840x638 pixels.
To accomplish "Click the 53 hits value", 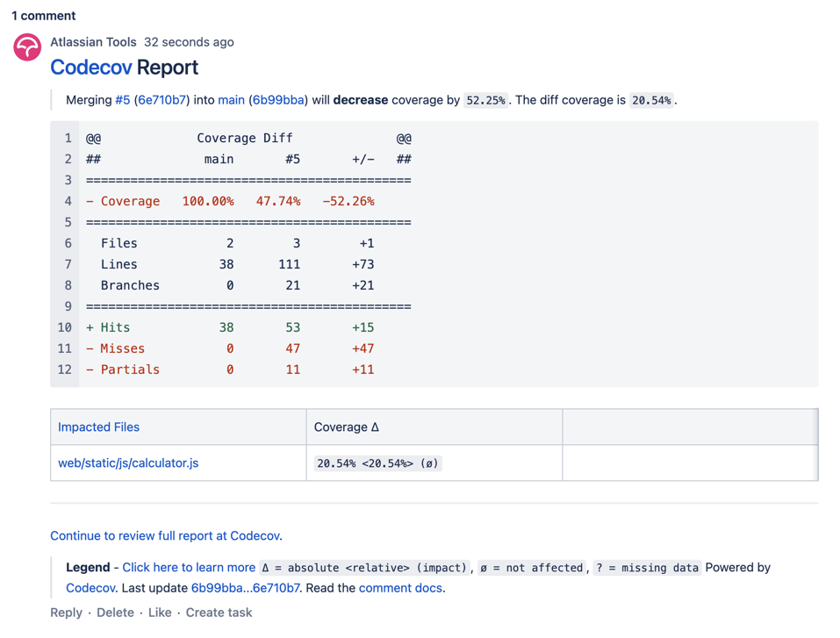I will pyautogui.click(x=293, y=327).
